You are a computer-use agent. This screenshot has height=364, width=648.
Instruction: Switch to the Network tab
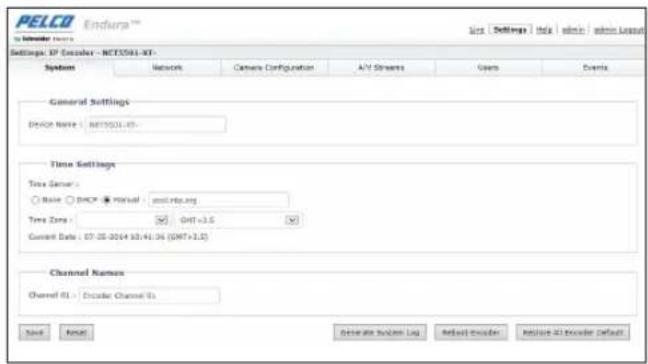[167, 68]
